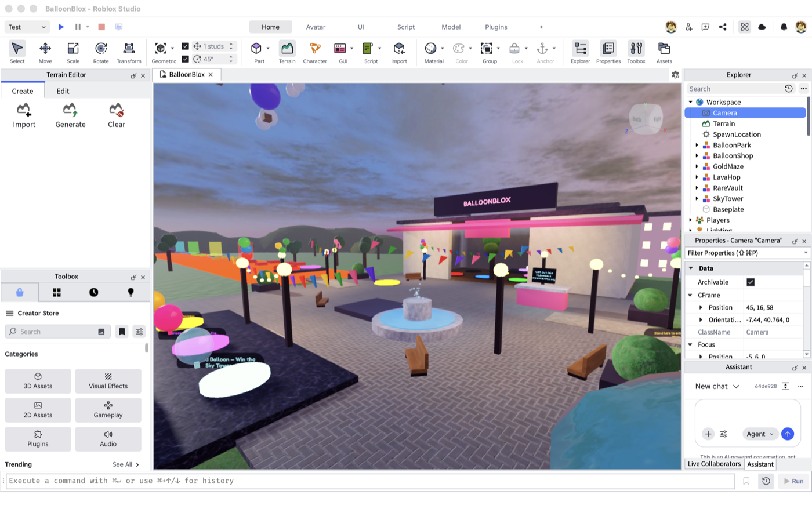The image size is (812, 509).
Task: Open the Model ribbon tab
Action: coord(451,27)
